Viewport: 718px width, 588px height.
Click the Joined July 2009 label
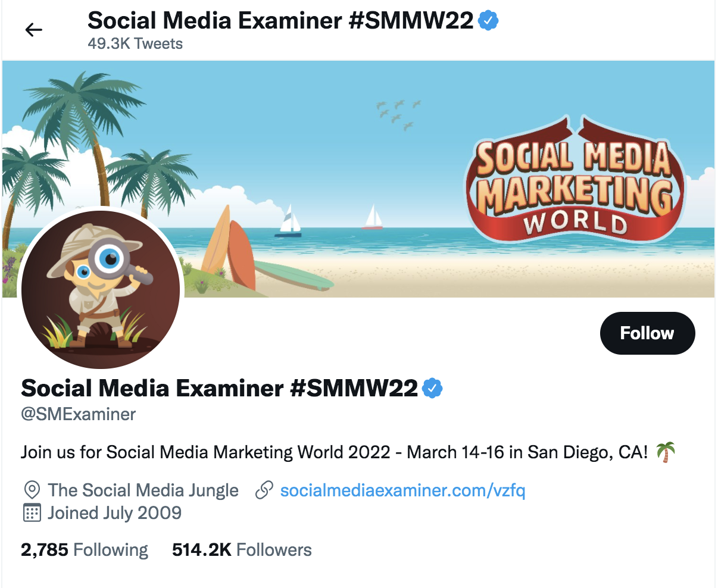113,513
